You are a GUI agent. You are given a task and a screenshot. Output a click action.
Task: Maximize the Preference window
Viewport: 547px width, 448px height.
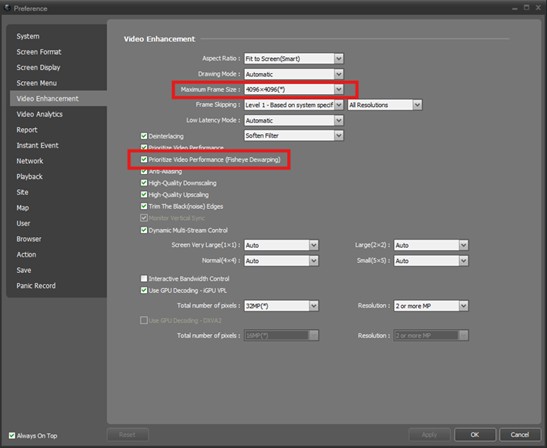click(x=526, y=8)
